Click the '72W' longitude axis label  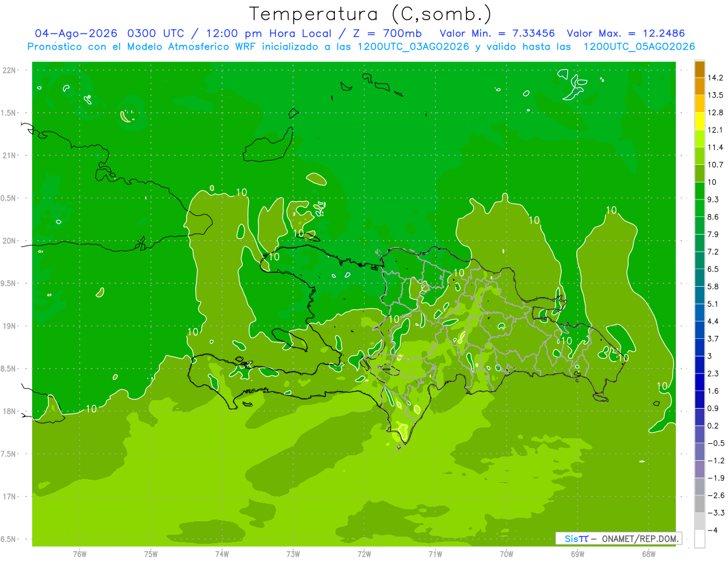point(364,554)
